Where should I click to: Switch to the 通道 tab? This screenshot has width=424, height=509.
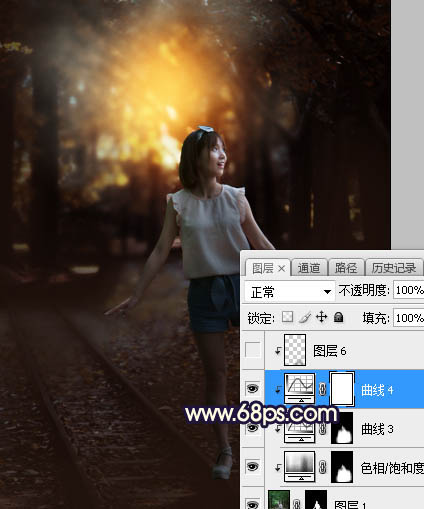(309, 268)
